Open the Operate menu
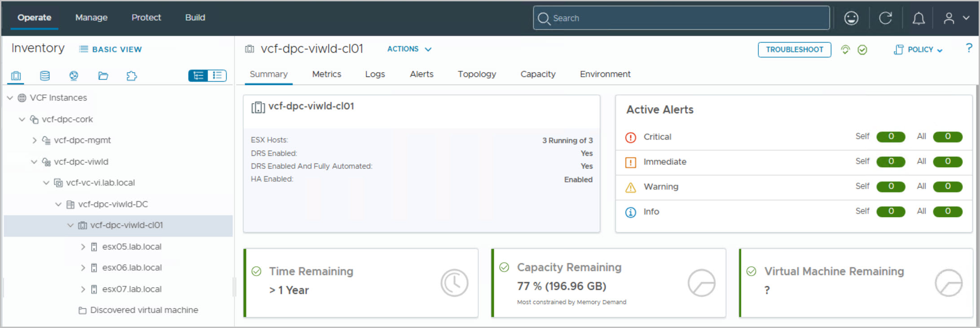This screenshot has width=980, height=328. tap(34, 18)
